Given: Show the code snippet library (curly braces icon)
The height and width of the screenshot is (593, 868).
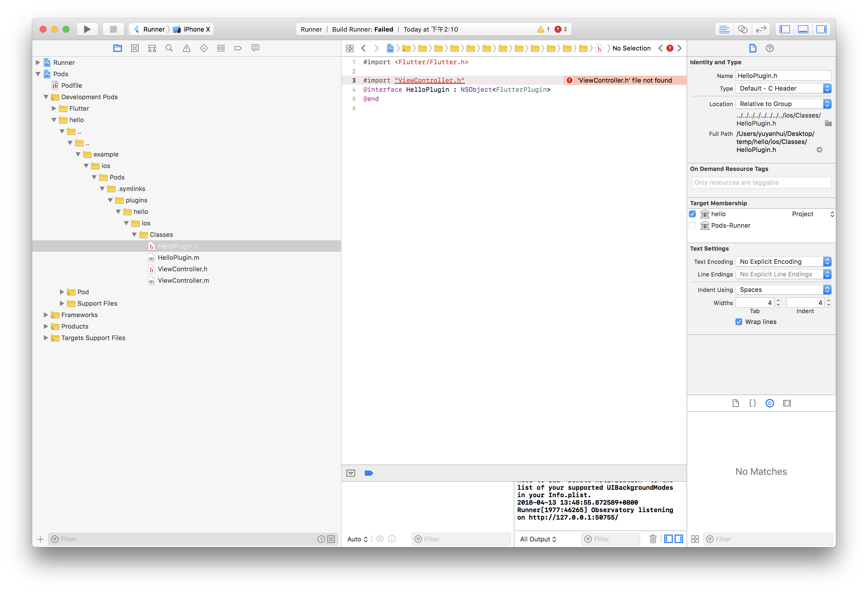Looking at the screenshot, I should 752,403.
